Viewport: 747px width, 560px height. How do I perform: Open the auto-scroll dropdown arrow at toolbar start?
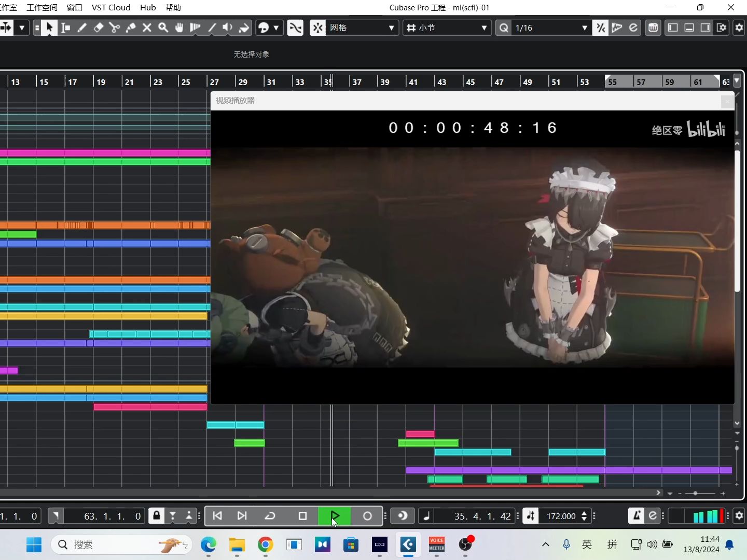(22, 27)
